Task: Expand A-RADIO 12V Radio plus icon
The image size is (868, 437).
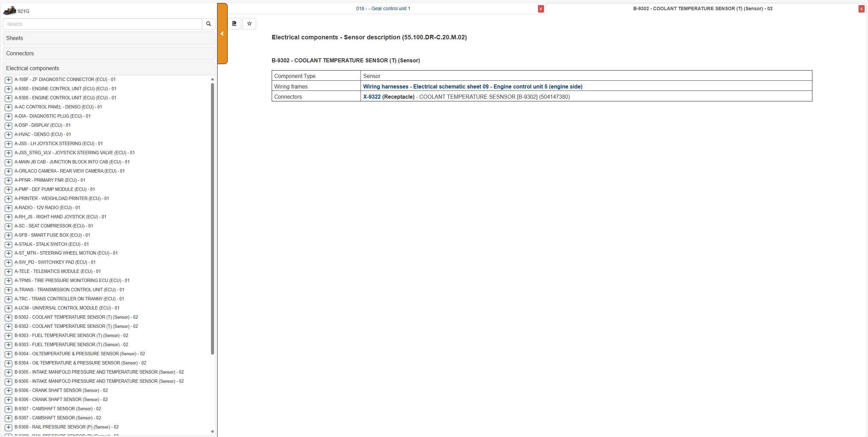Action: [8, 208]
